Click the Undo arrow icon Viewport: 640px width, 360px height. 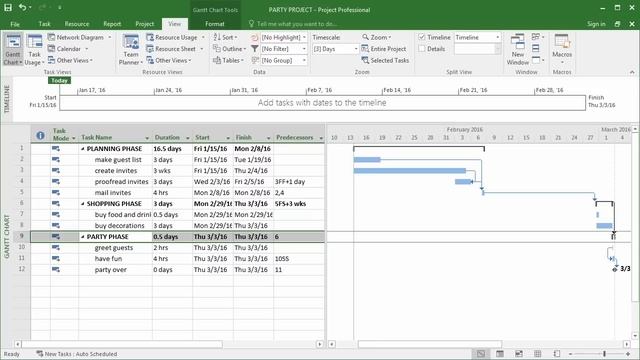pos(22,7)
